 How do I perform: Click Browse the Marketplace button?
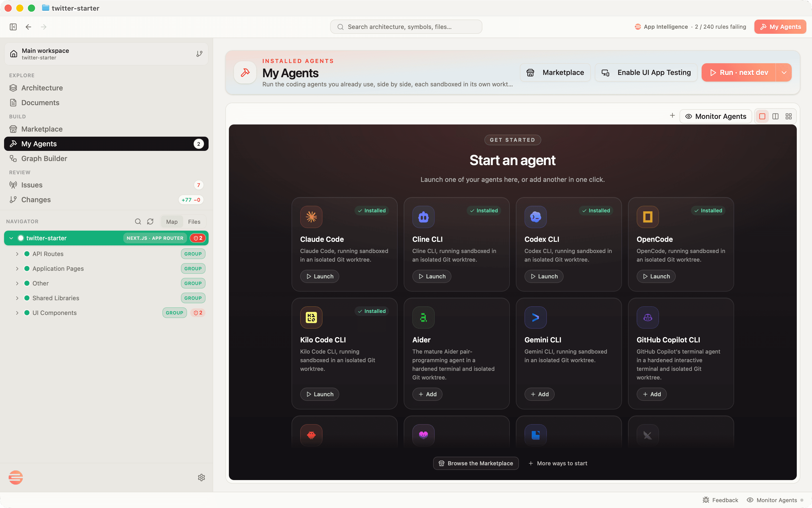(476, 463)
